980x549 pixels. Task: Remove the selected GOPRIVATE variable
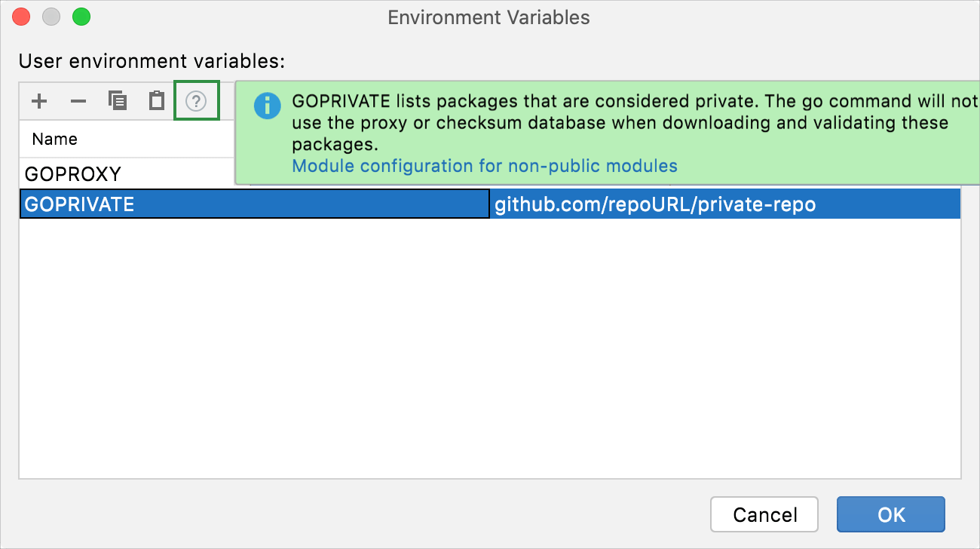coord(78,100)
